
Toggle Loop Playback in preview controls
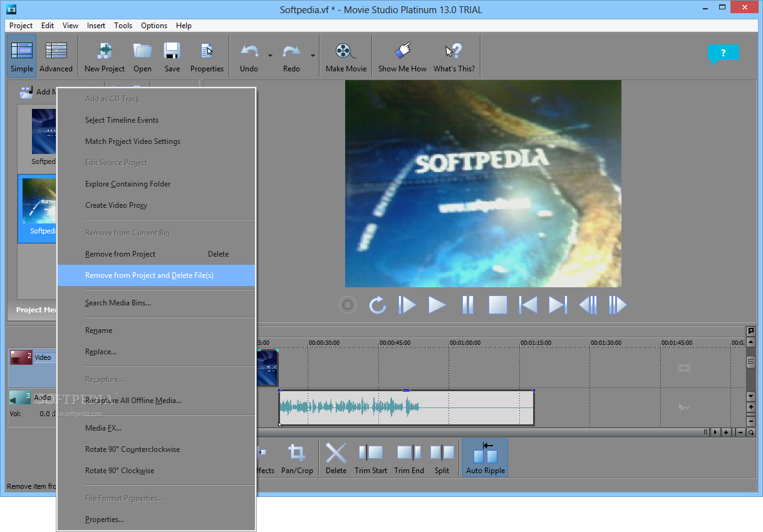(377, 305)
